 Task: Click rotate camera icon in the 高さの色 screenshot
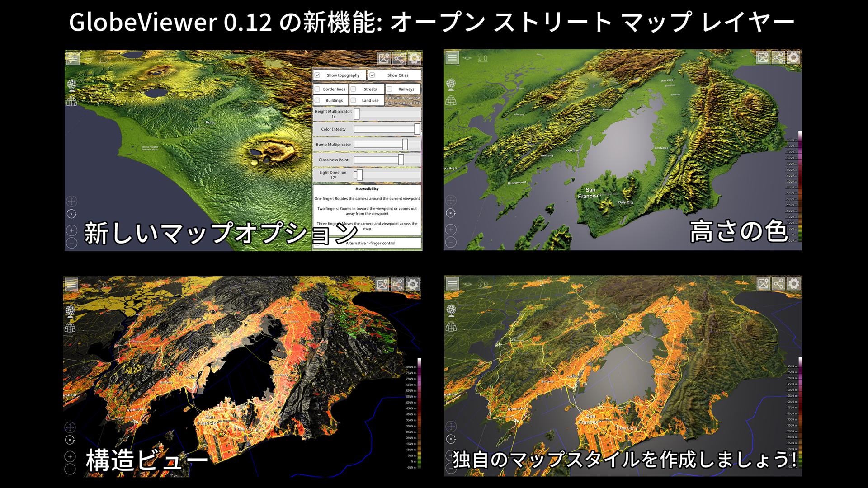coord(451,213)
